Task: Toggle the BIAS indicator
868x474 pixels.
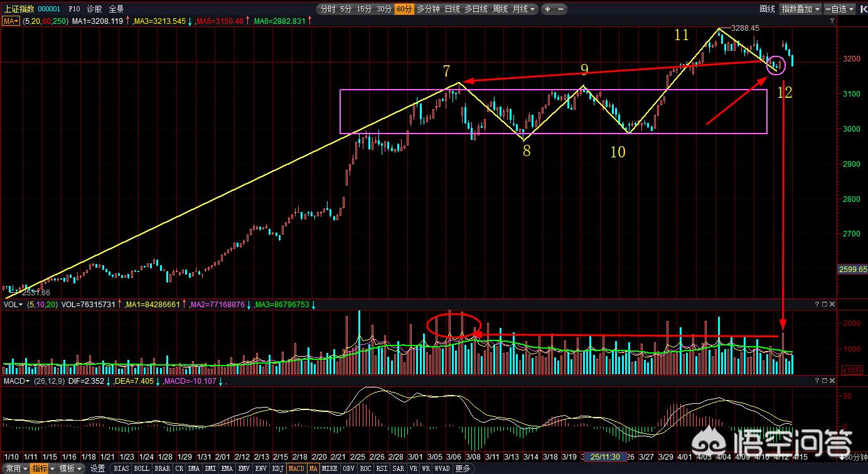Action: tap(121, 468)
